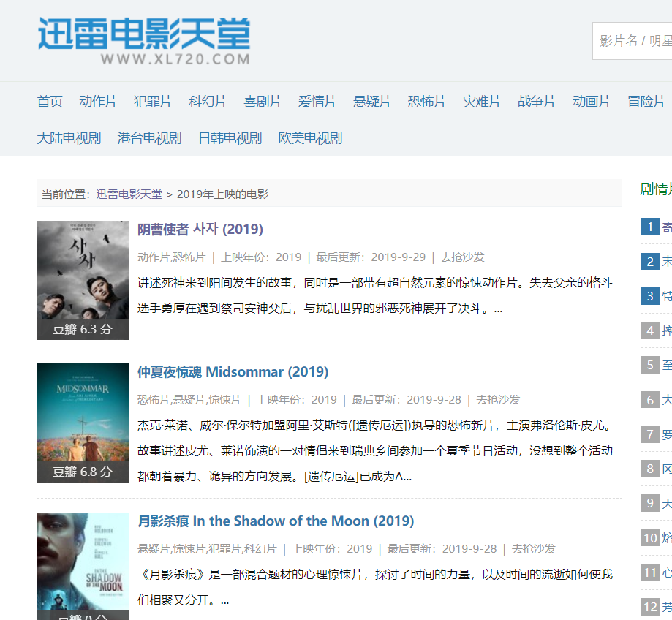
Task: Open 大陆电视剧 section
Action: click(x=69, y=138)
